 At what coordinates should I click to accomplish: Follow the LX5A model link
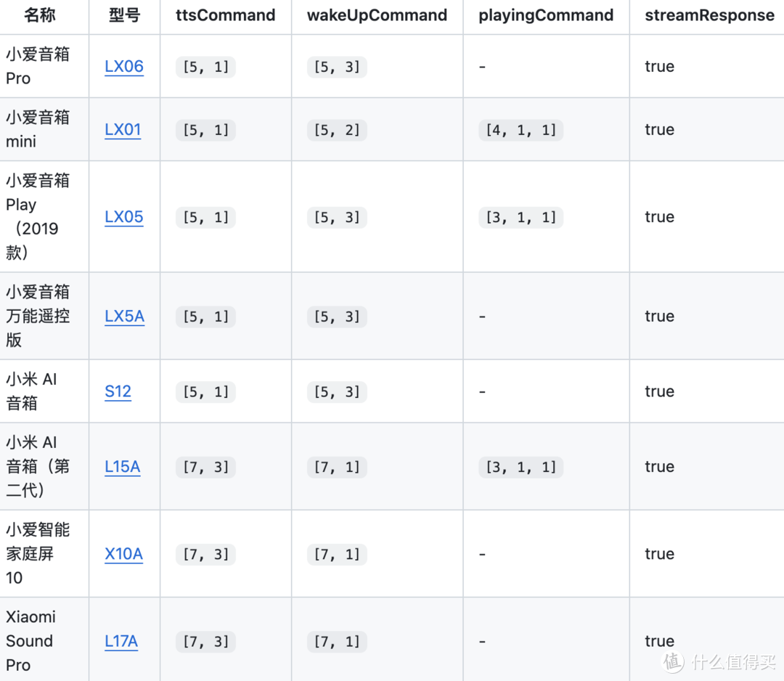(x=124, y=317)
